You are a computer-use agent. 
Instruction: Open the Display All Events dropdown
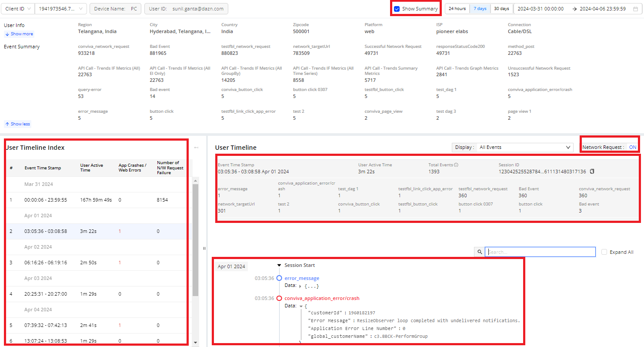(524, 148)
